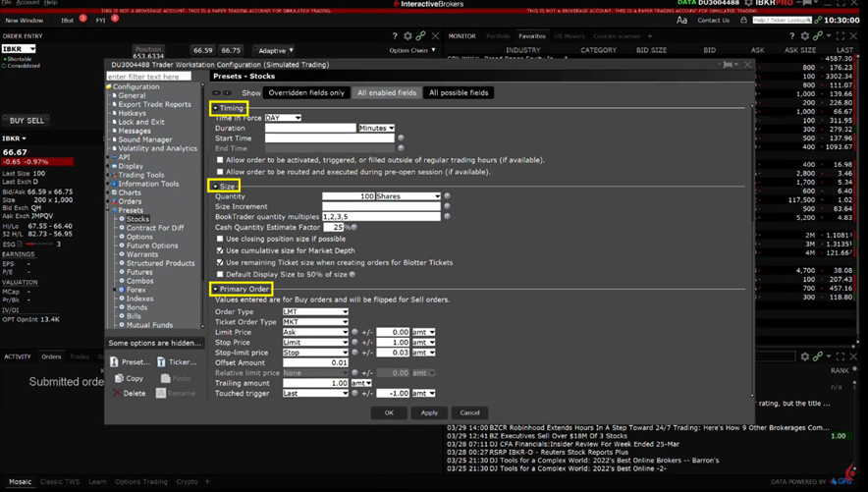Collapse the Primary Order section
The height and width of the screenshot is (492, 868).
pyautogui.click(x=215, y=290)
